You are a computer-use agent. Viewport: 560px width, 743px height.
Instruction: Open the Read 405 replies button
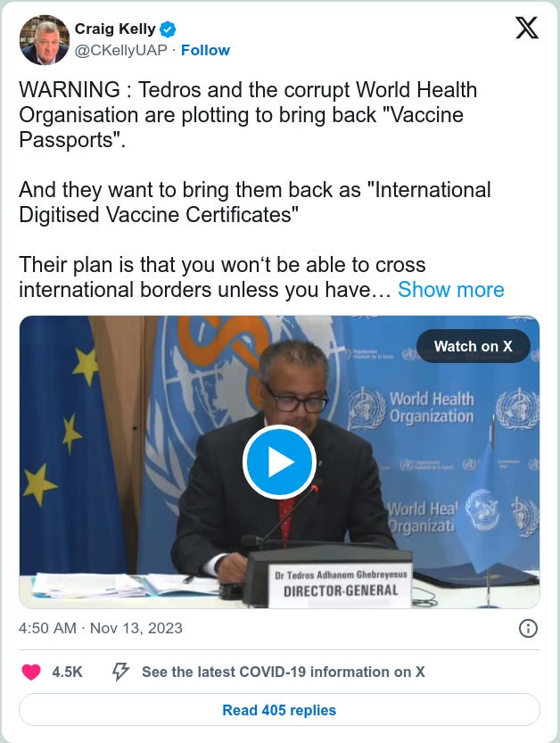(279, 710)
